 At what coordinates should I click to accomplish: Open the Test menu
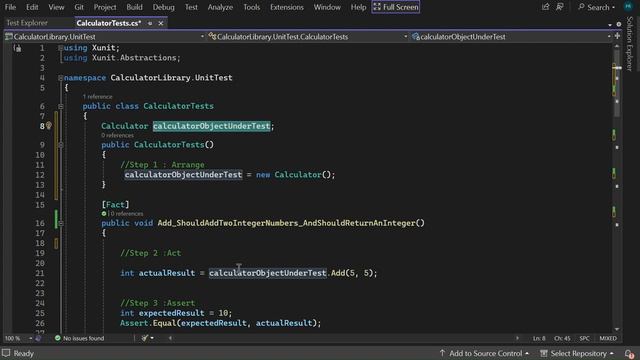(x=191, y=7)
